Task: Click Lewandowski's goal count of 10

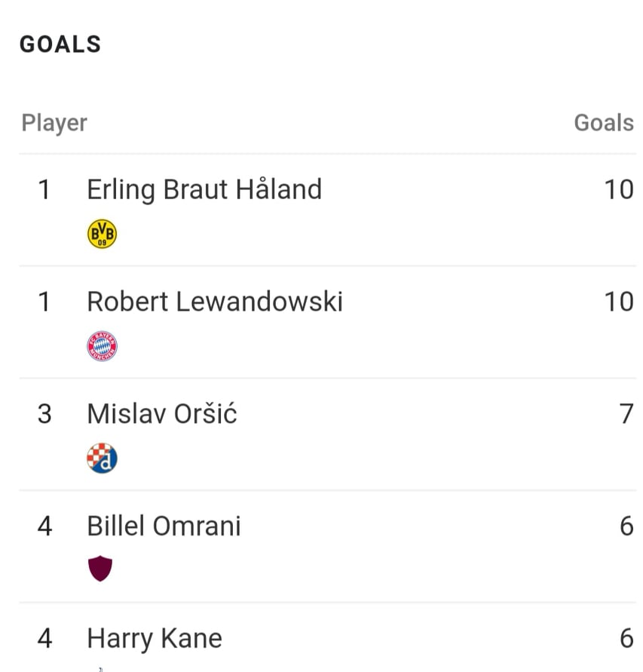Action: coord(619,302)
